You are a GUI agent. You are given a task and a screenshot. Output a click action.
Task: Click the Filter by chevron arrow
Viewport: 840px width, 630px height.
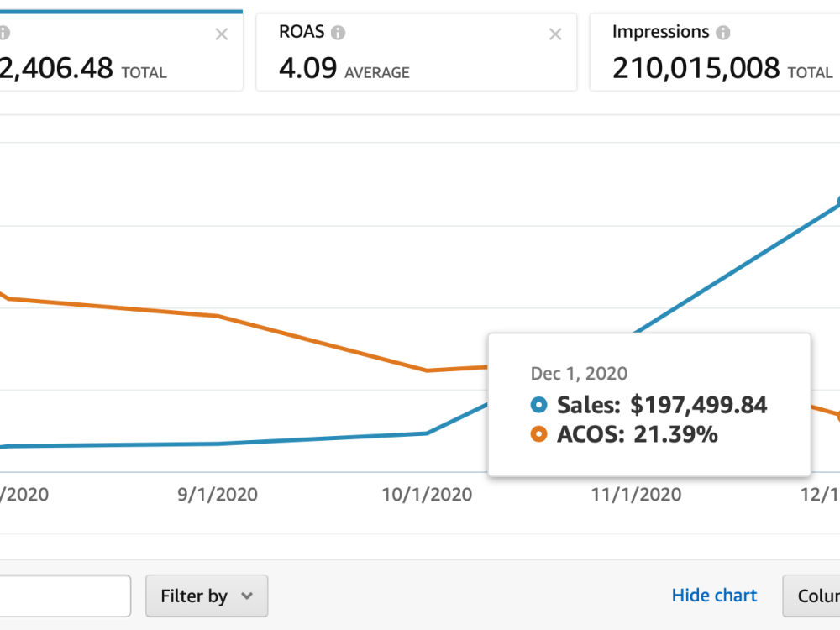(x=247, y=596)
